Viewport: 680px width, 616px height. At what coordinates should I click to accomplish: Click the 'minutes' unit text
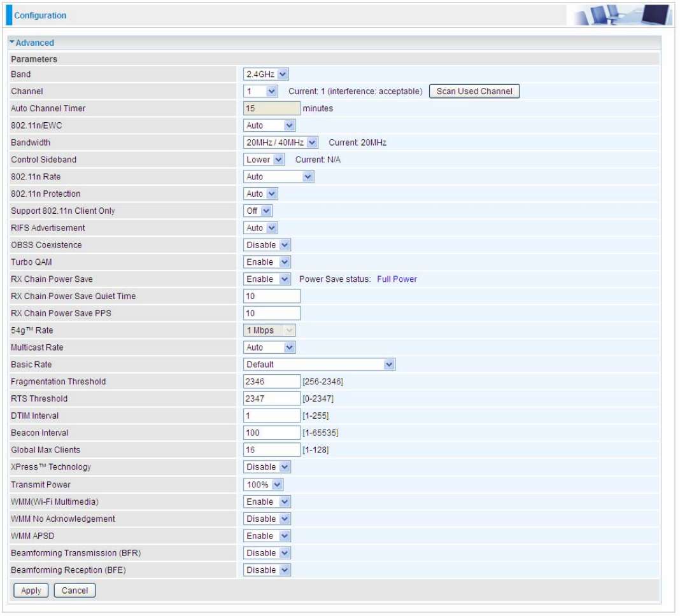318,108
